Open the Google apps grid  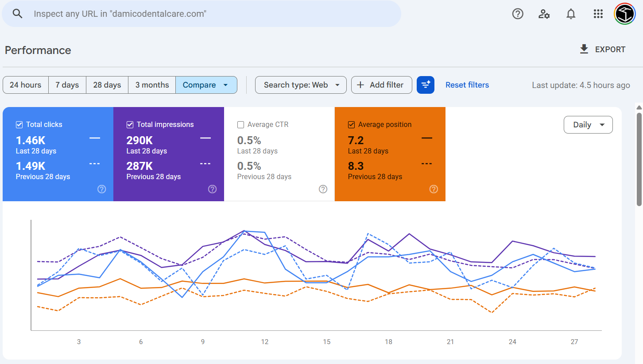tap(598, 14)
